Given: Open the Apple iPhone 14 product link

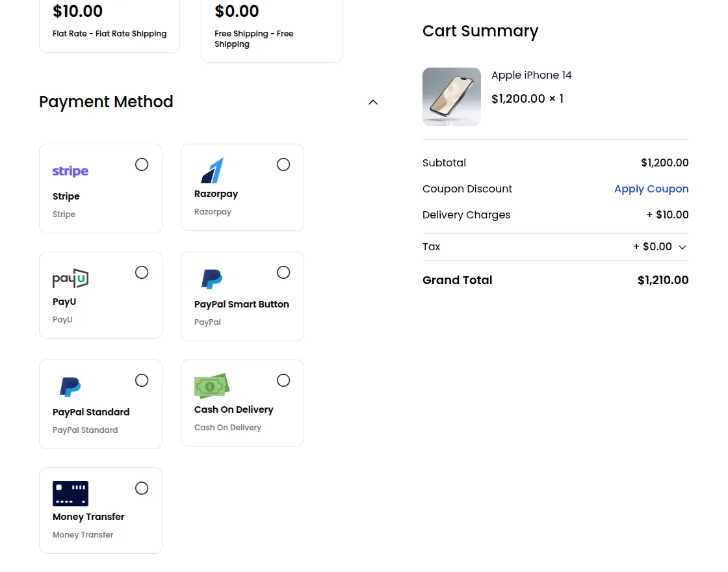Looking at the screenshot, I should click(531, 75).
